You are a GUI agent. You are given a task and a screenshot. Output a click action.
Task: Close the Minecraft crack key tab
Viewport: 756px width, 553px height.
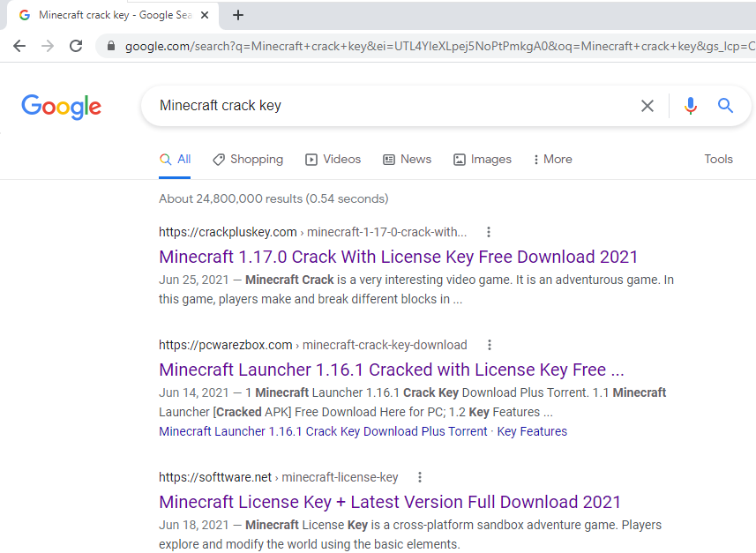point(205,15)
